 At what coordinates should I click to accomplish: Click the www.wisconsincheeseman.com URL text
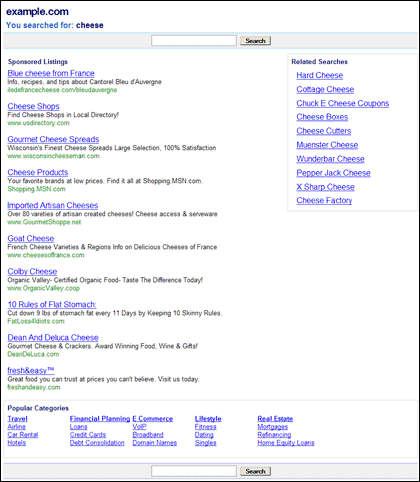53,156
